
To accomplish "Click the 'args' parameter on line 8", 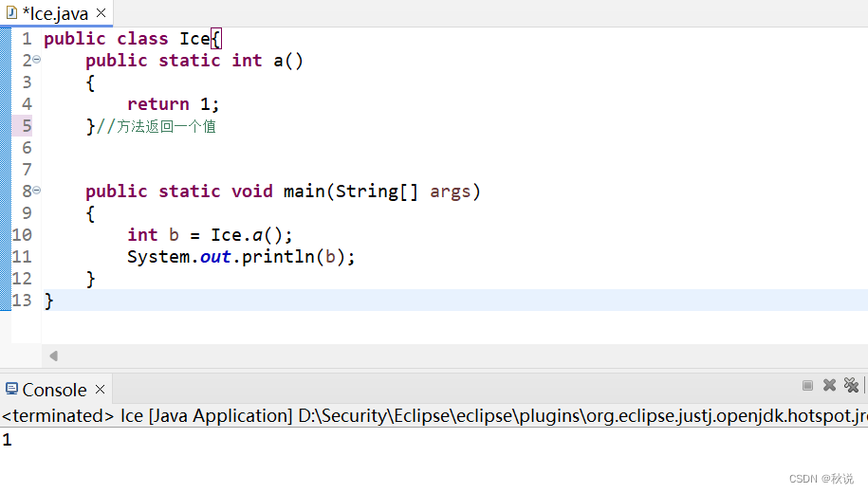I will (x=450, y=192).
